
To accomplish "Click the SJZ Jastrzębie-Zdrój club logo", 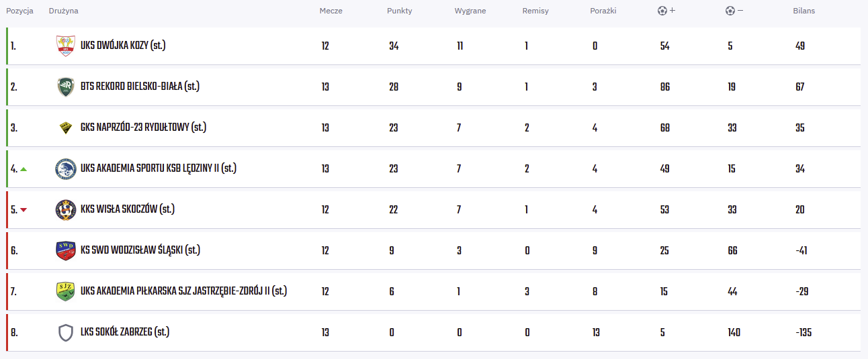I will (x=65, y=291).
